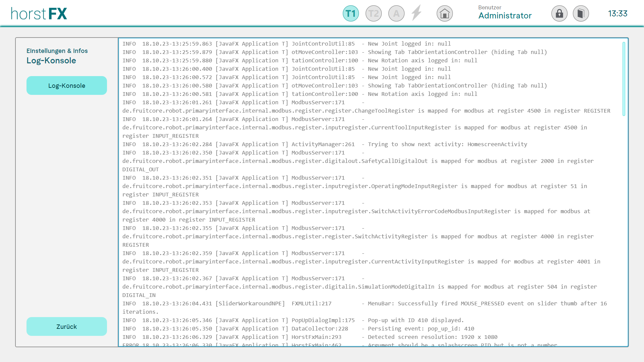Click the horstFX logo
The image size is (644, 362).
coord(39,14)
